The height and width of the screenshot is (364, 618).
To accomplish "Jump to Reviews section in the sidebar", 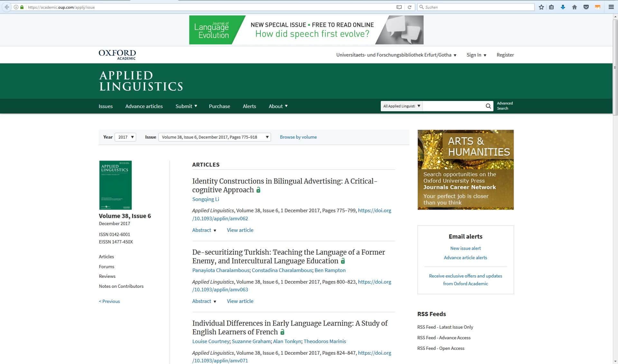I will click(x=107, y=276).
